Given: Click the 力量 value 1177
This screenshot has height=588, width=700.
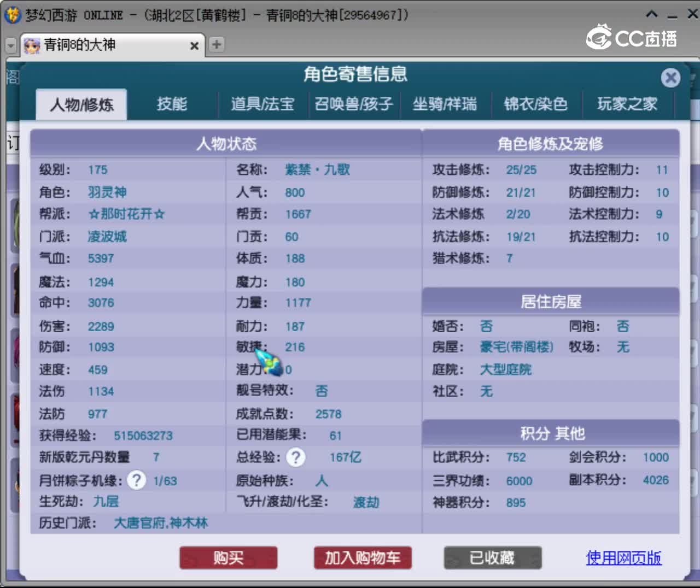Looking at the screenshot, I should 298,303.
